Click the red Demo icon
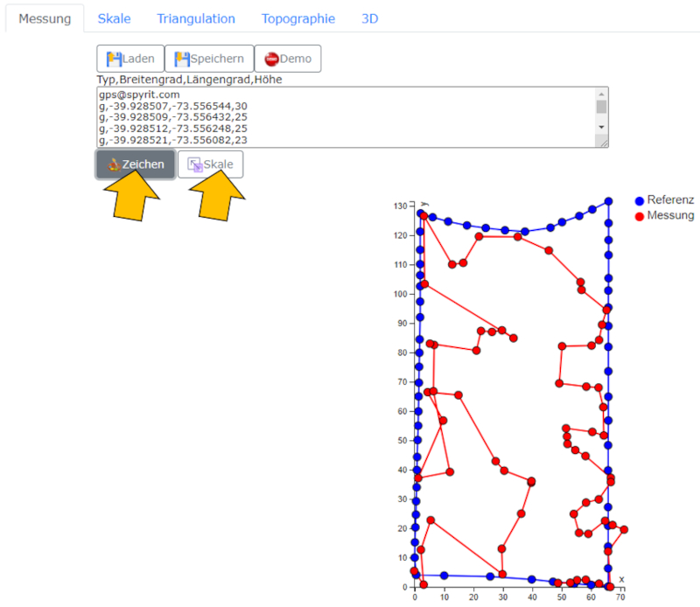The width and height of the screenshot is (700, 607). click(x=271, y=59)
